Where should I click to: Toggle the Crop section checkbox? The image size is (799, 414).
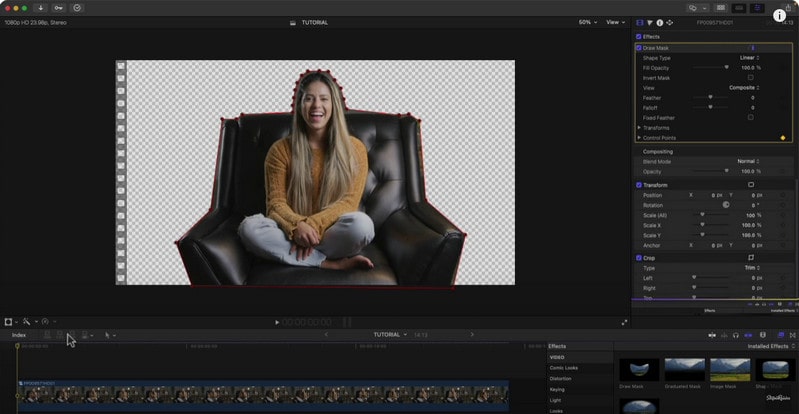638,258
